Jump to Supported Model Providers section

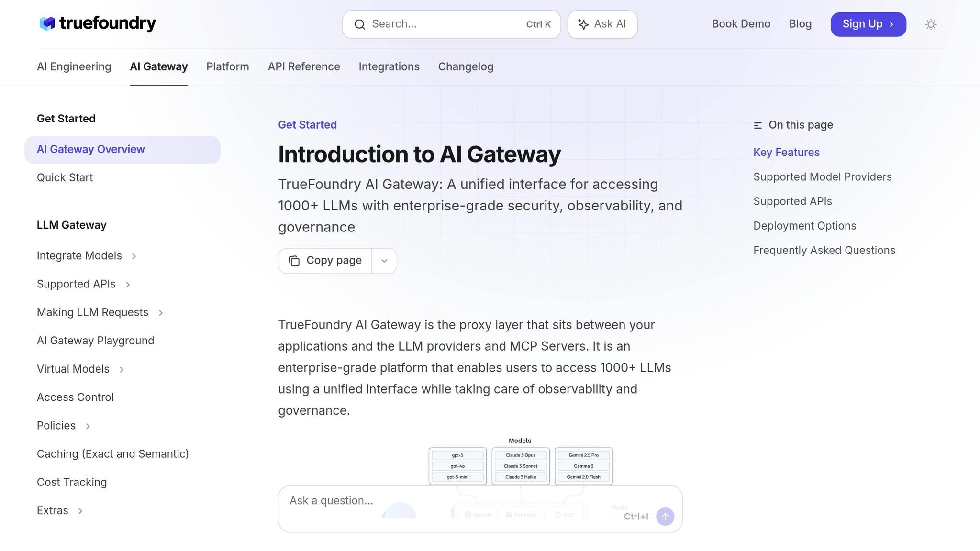coord(823,177)
